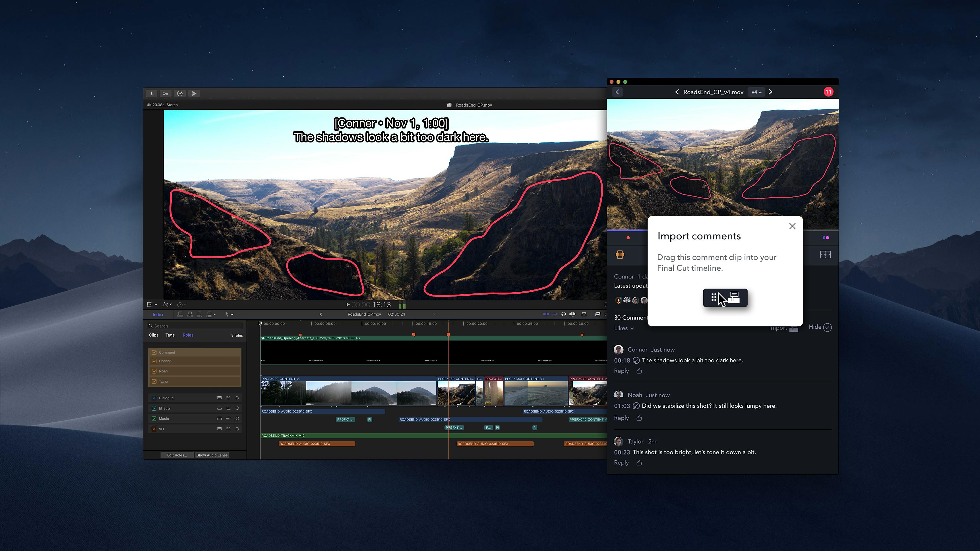Uncheck the Comment role checkbox

(x=154, y=353)
